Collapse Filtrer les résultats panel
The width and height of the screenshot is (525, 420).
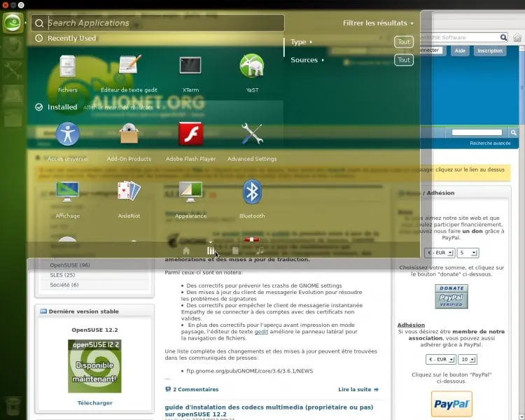(x=378, y=23)
